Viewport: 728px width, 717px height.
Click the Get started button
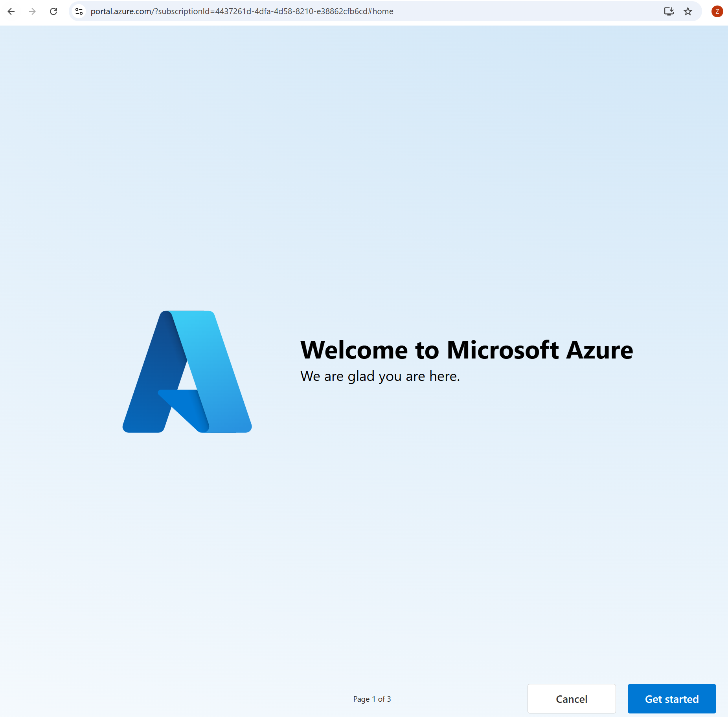(x=671, y=699)
